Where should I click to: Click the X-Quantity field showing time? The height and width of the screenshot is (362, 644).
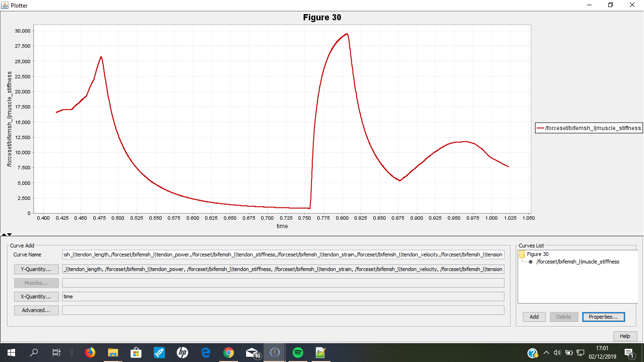[x=283, y=296]
